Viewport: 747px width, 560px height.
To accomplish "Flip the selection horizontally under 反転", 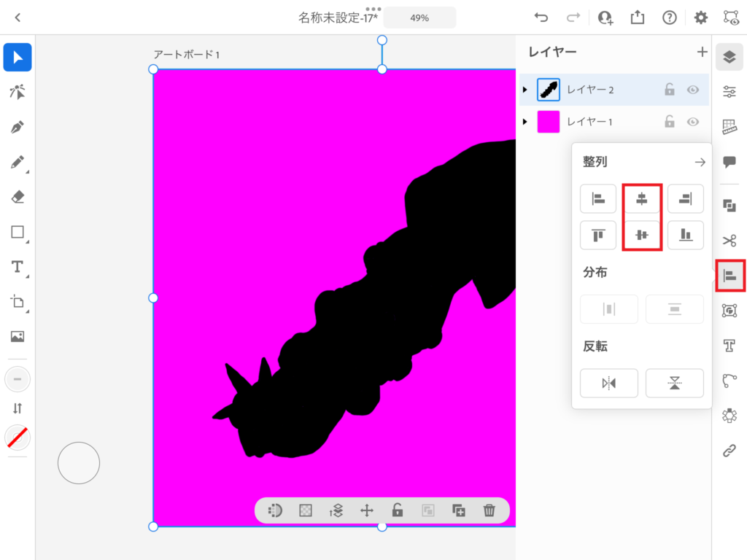I will click(609, 383).
